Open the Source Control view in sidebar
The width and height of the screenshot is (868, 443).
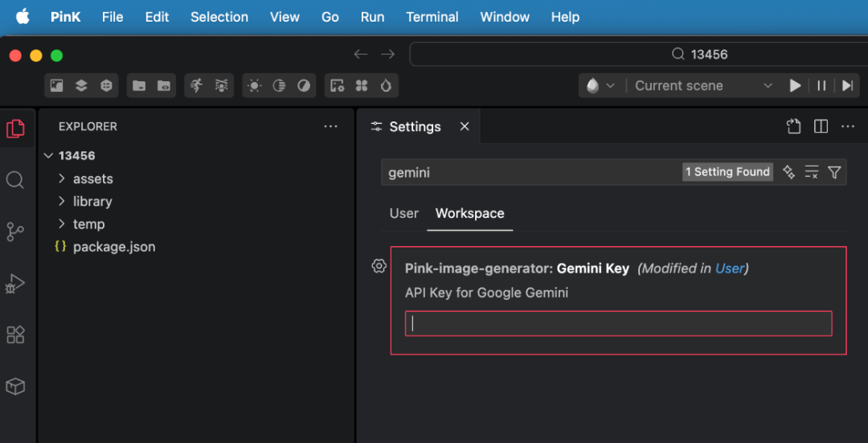[x=15, y=232]
